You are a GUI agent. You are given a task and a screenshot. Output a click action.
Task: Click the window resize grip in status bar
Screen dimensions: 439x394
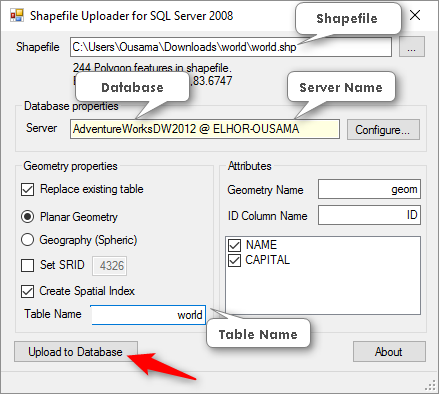point(431,385)
